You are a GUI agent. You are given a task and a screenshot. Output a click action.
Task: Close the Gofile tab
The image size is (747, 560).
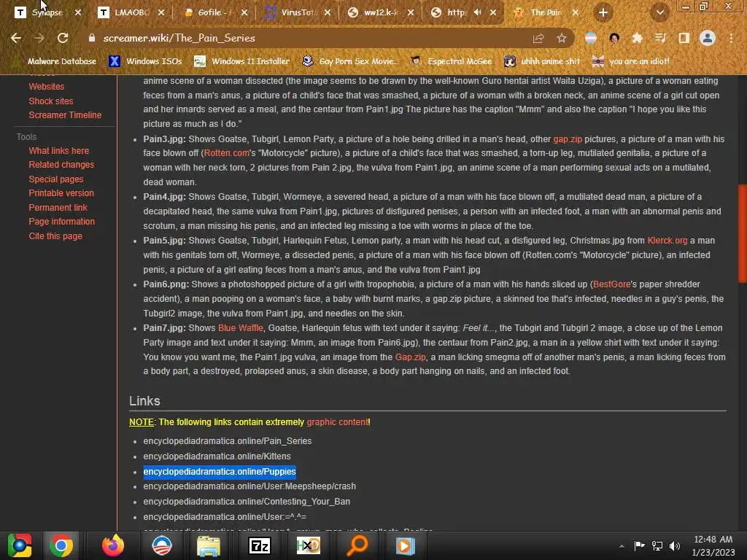(244, 12)
